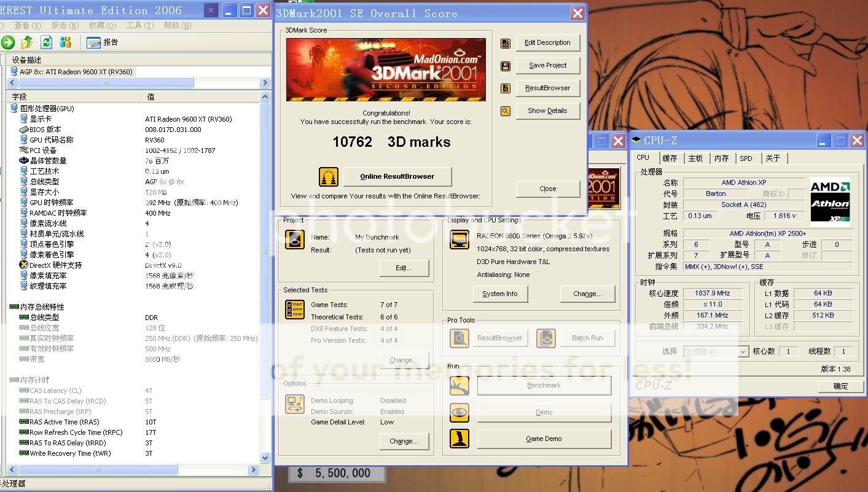Image resolution: width=868 pixels, height=492 pixels.
Task: Click the $ 5,500,000 field below 3DMark
Action: pos(337,474)
